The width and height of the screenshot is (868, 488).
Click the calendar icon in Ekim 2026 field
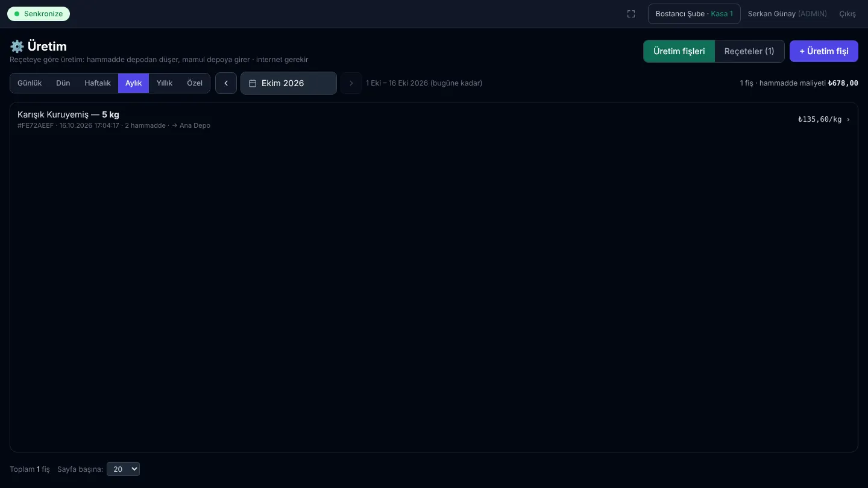pyautogui.click(x=253, y=83)
